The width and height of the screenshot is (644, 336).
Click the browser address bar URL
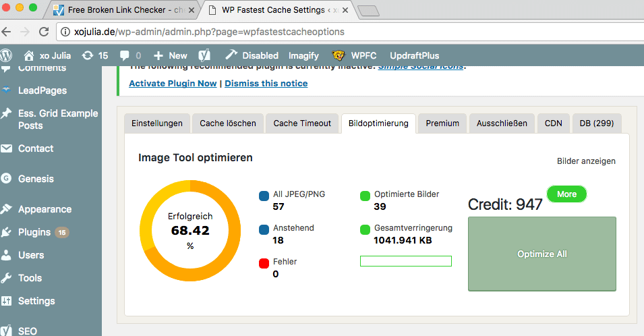pos(209,32)
